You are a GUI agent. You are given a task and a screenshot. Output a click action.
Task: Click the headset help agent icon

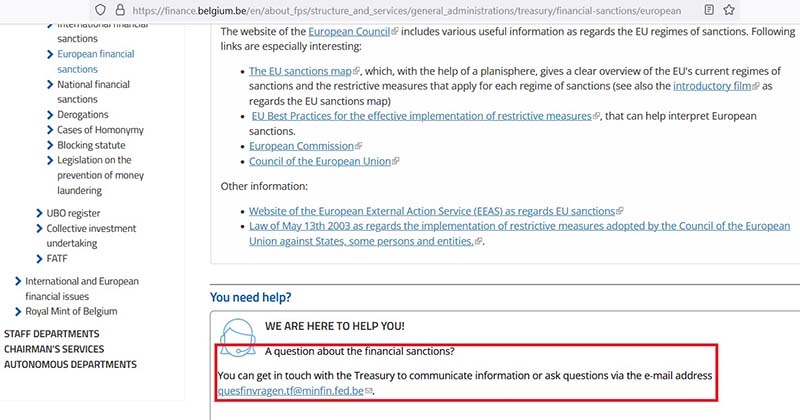[x=237, y=337]
